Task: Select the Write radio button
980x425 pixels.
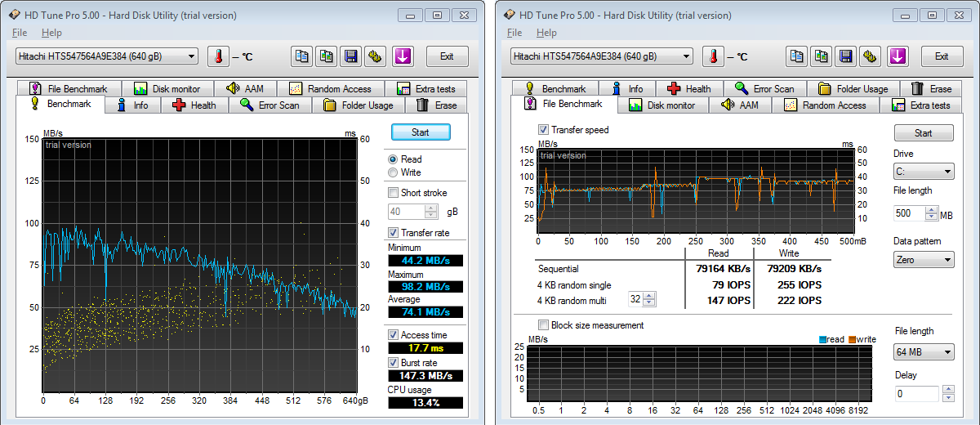Action: 394,172
